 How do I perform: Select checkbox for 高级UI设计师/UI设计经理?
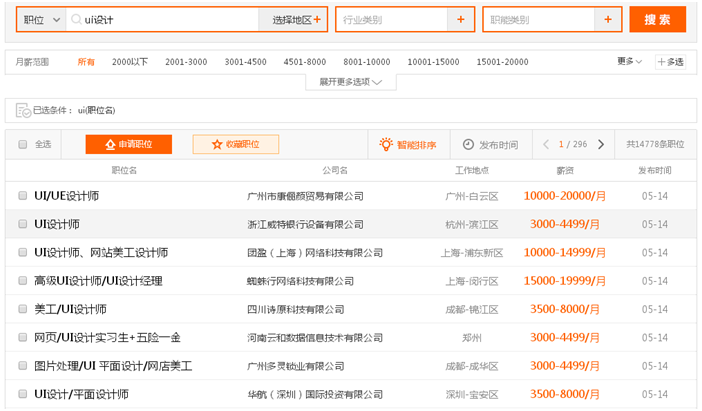(23, 281)
